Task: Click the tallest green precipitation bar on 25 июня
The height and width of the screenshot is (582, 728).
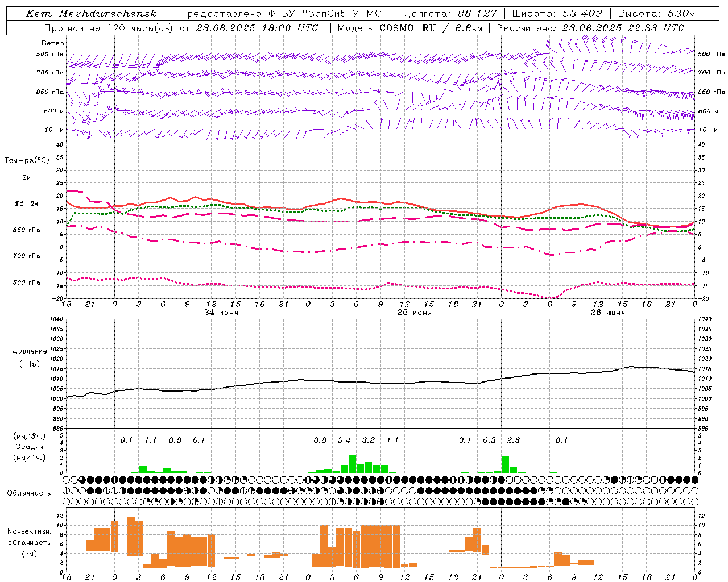Action: pos(353,464)
